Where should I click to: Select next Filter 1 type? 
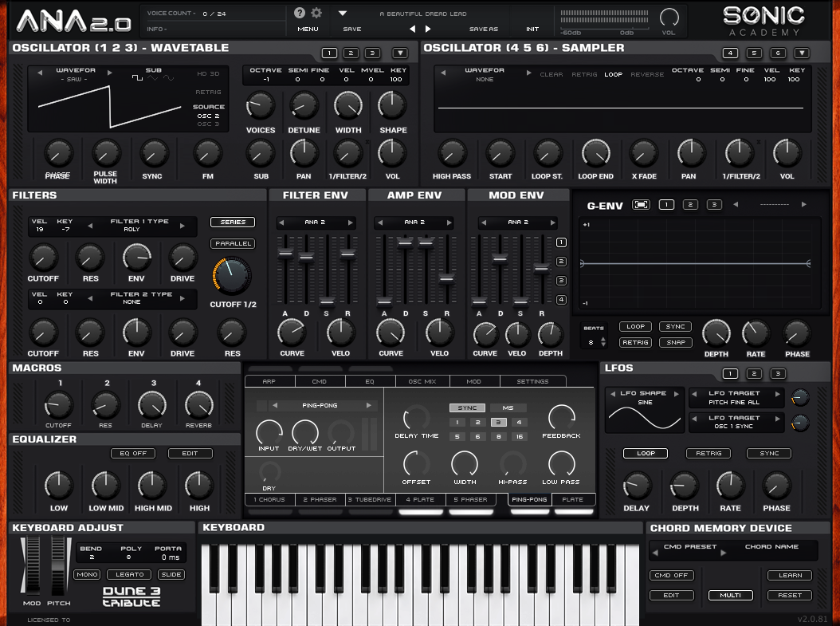click(x=183, y=226)
